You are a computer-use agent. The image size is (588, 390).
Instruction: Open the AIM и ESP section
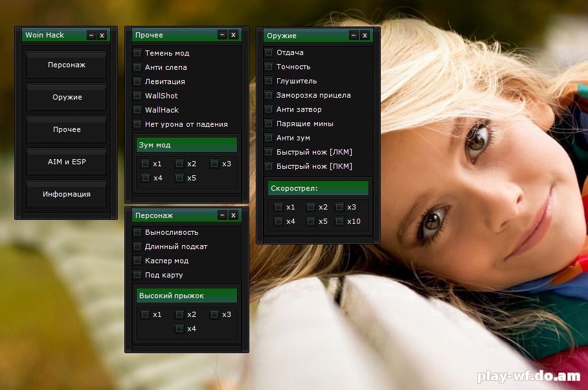click(66, 162)
